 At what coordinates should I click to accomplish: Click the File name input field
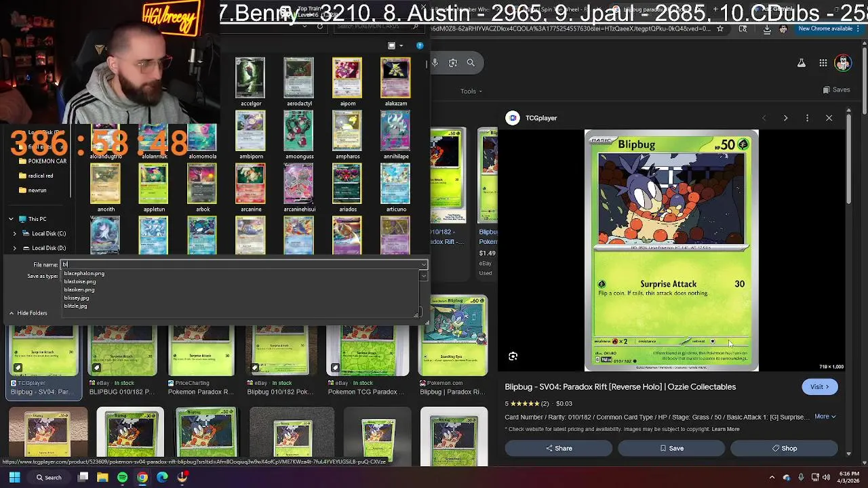pyautogui.click(x=241, y=264)
